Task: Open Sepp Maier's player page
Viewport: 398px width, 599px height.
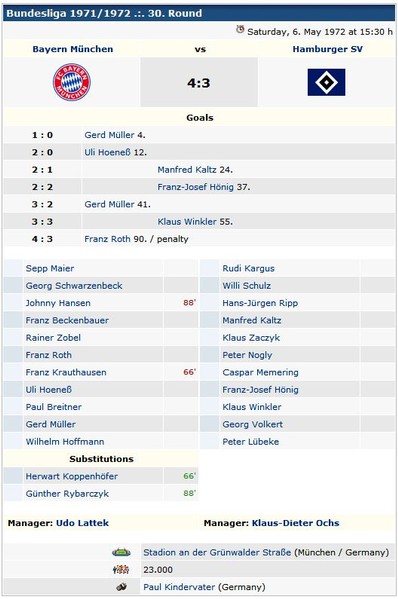Action: tap(50, 268)
